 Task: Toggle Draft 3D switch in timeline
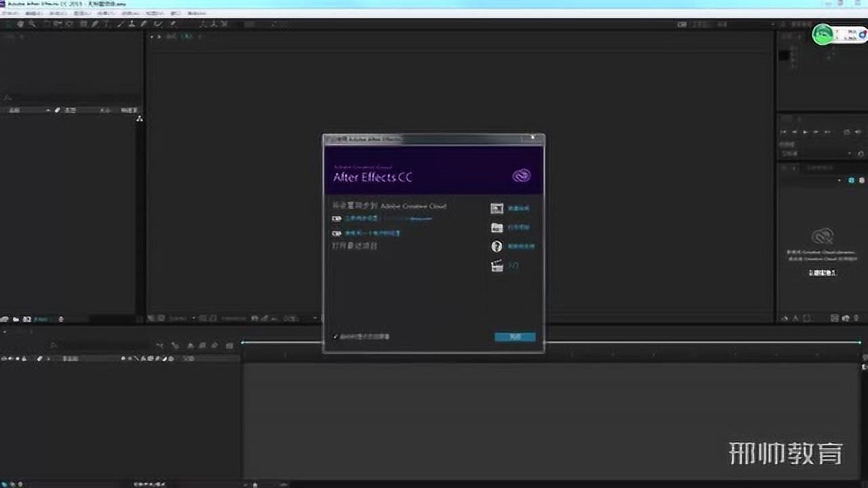pos(176,345)
